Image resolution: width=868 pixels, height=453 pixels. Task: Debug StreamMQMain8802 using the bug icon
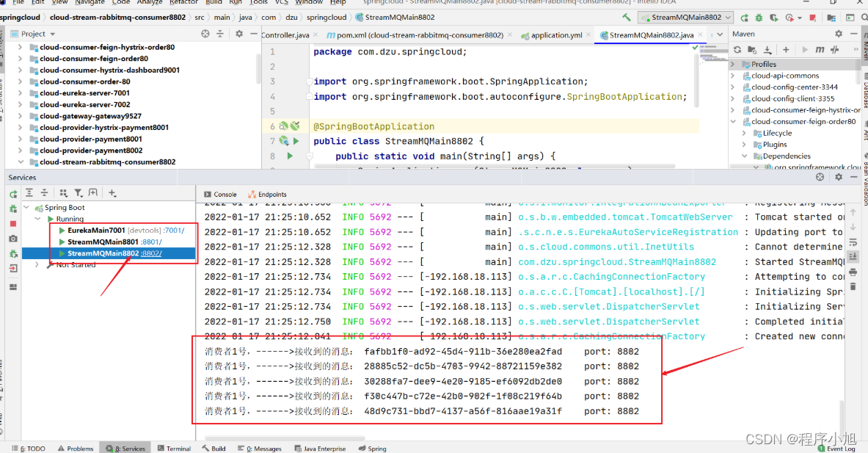coord(759,18)
